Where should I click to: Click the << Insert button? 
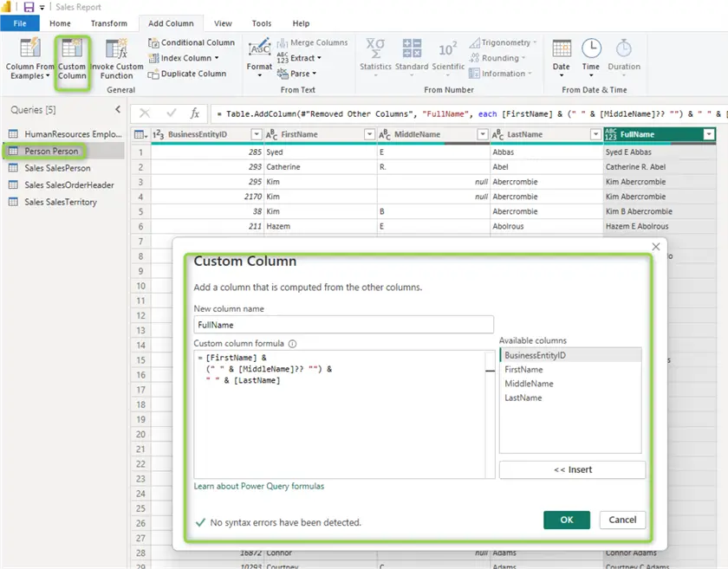pyautogui.click(x=573, y=469)
